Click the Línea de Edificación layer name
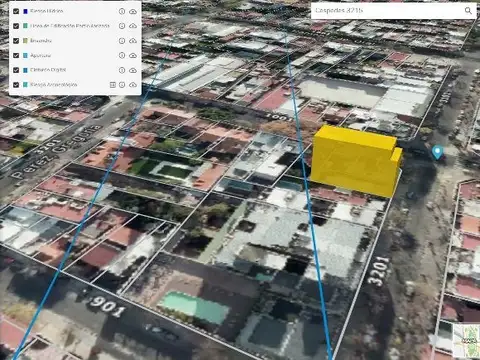The image size is (480, 360). pos(70,26)
